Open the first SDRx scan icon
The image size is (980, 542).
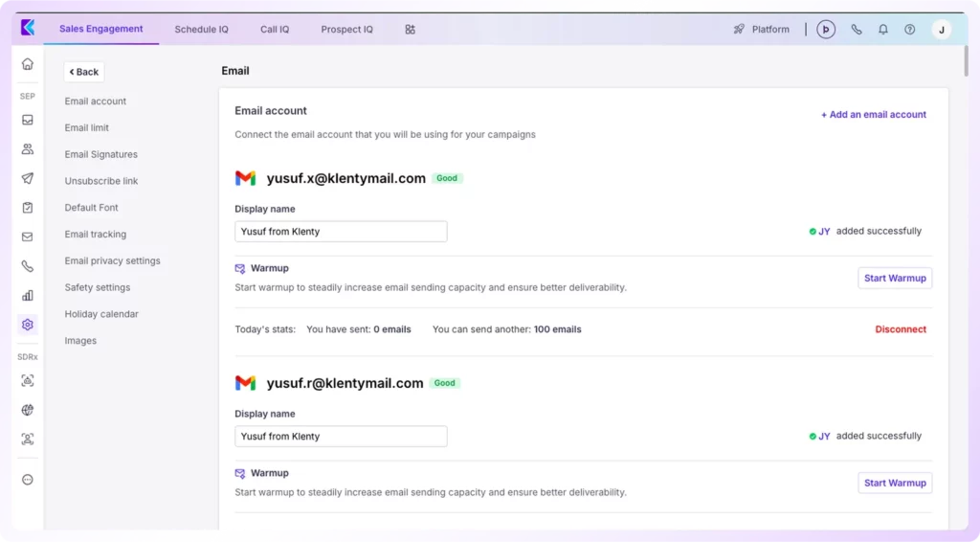click(x=28, y=380)
